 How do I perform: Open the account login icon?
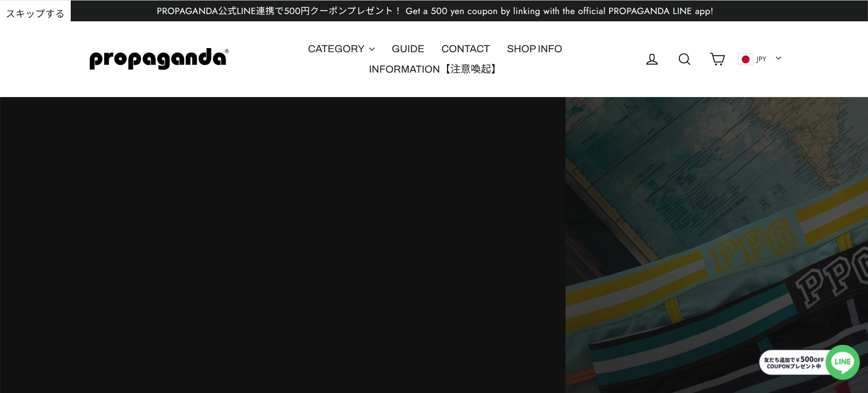click(x=652, y=59)
